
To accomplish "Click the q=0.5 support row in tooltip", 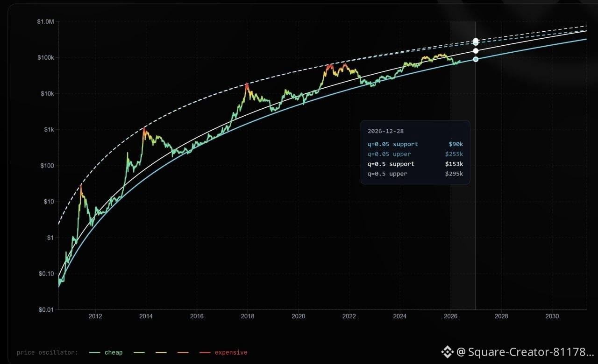I will 415,164.
